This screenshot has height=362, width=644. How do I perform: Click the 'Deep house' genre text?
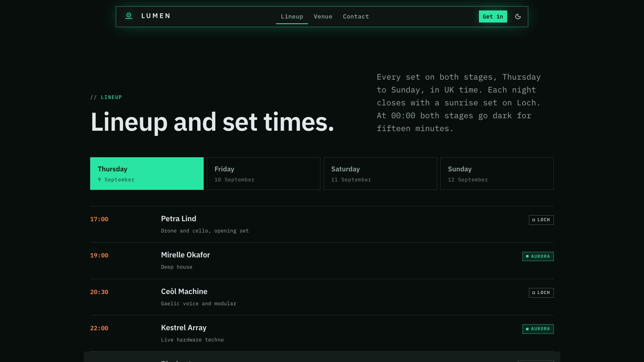point(177,267)
